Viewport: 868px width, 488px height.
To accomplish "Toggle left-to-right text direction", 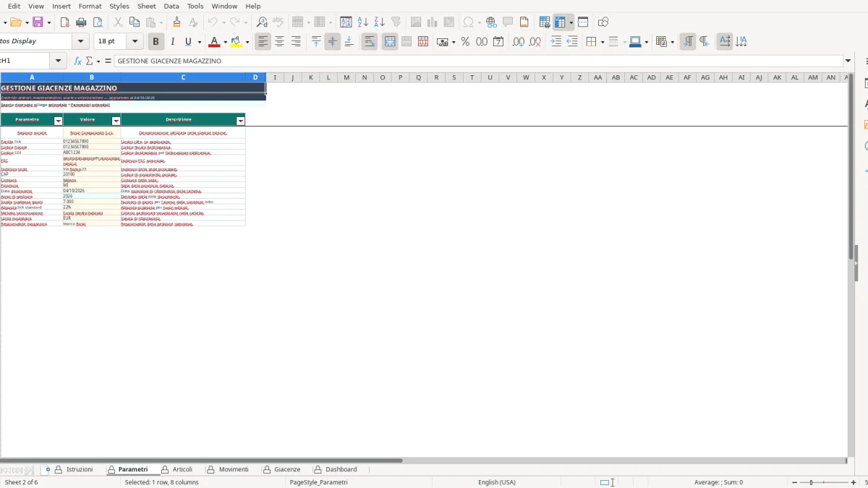I will 688,42.
